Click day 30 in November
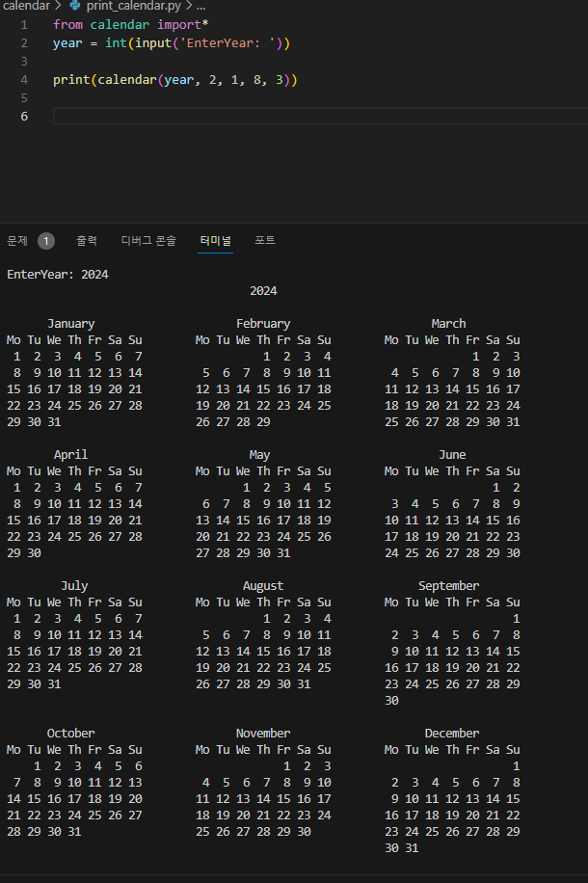This screenshot has width=588, height=883. tap(305, 832)
